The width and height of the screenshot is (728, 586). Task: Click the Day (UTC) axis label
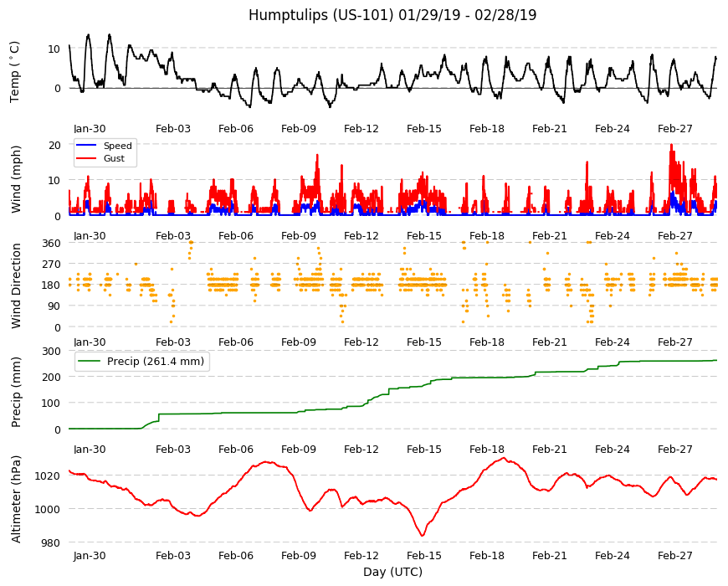coord(392,572)
